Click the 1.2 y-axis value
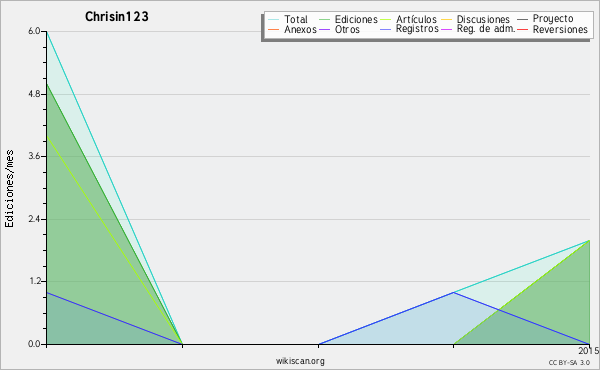 click(x=34, y=281)
